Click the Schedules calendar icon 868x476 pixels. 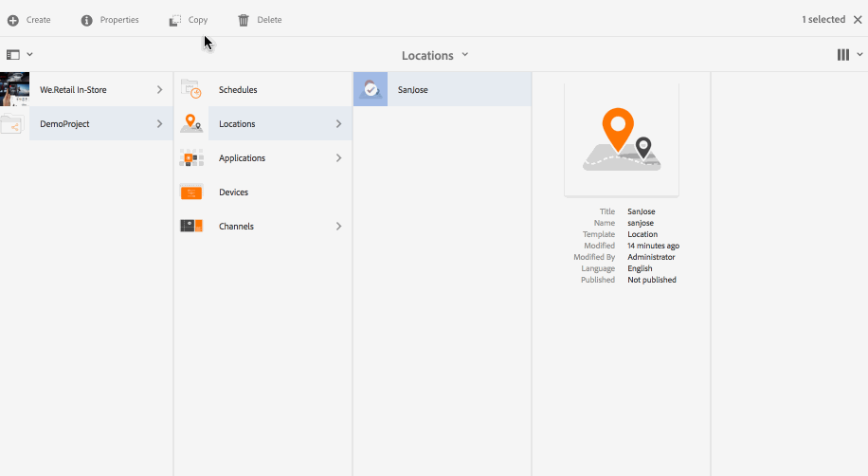(191, 89)
